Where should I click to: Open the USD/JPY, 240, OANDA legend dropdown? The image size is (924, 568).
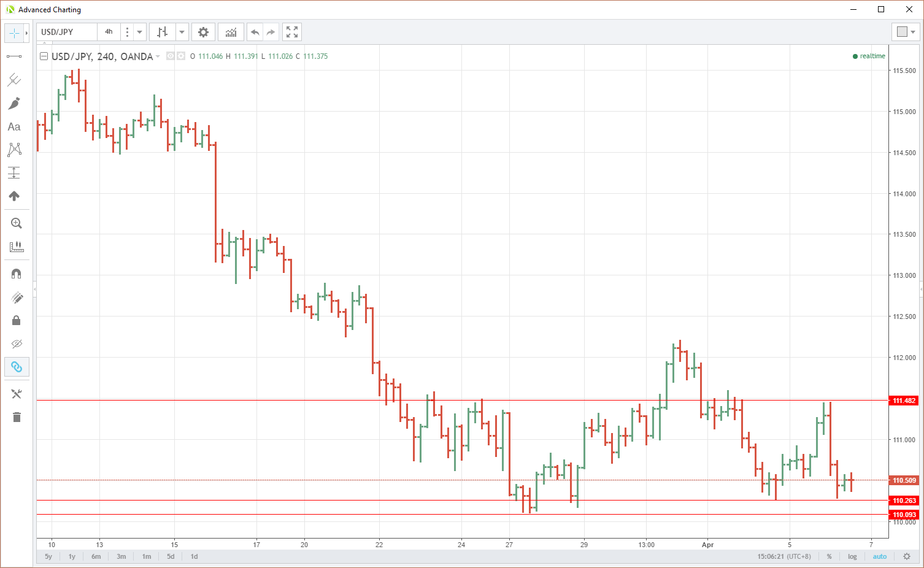[158, 56]
